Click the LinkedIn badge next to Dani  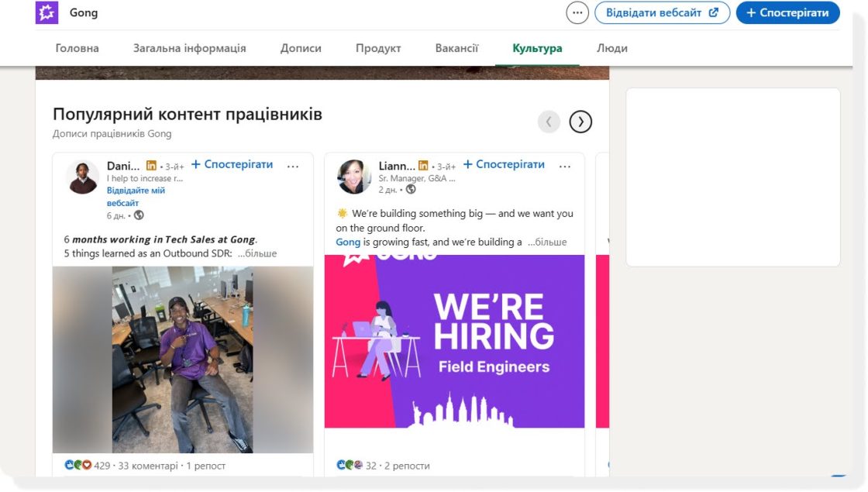(151, 166)
